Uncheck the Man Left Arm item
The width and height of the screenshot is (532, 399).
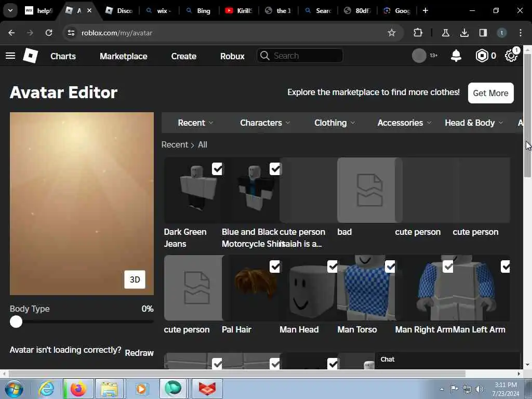tap(506, 267)
